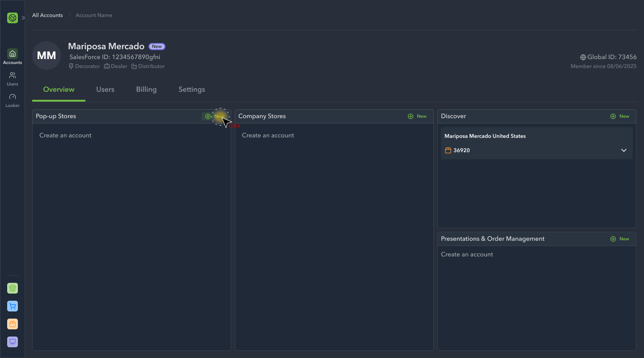Screen dimensions: 644x358
Task: Open the Billing tab
Action: click(x=146, y=89)
